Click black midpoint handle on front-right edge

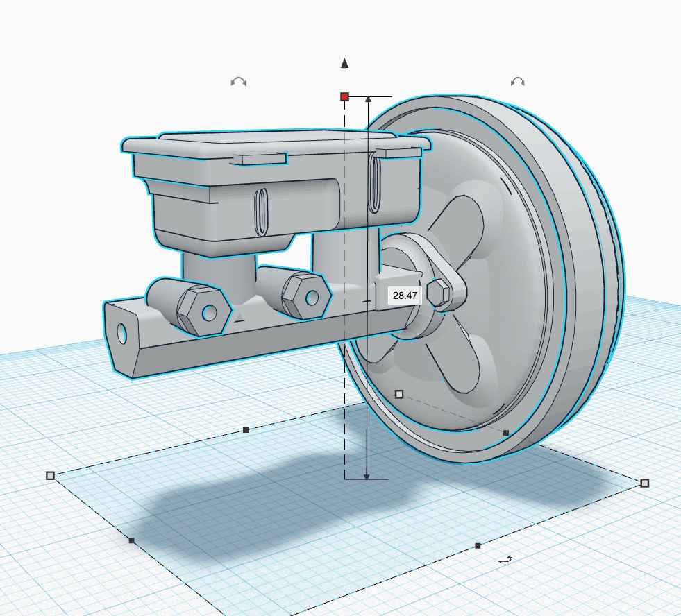coord(478,546)
